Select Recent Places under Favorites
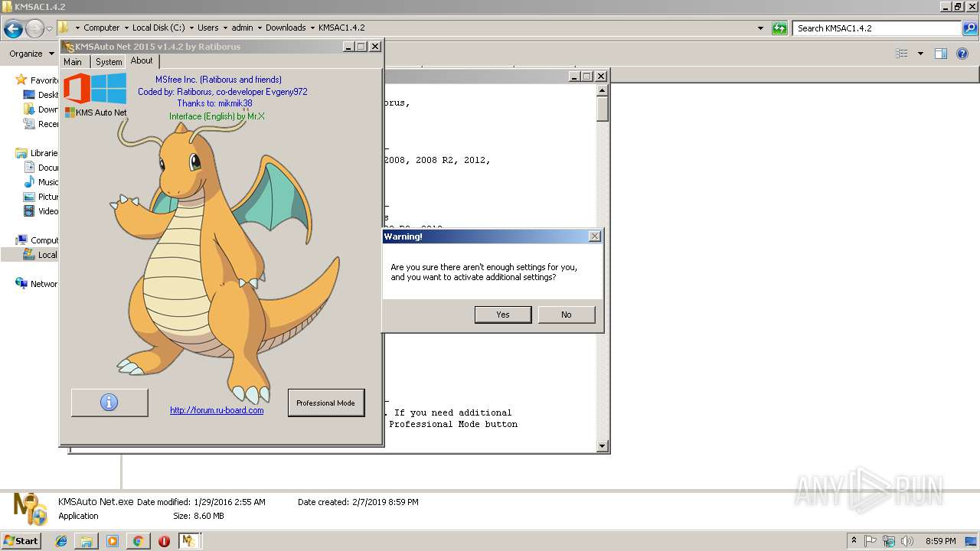Viewport: 980px width, 551px height. pyautogui.click(x=40, y=124)
